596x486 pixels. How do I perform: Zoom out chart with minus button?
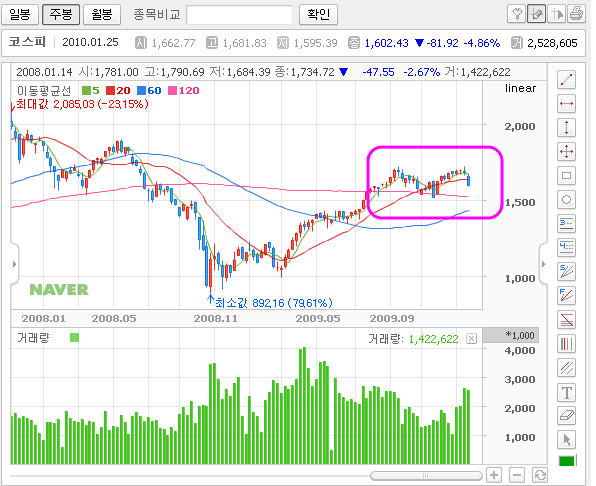click(x=517, y=475)
